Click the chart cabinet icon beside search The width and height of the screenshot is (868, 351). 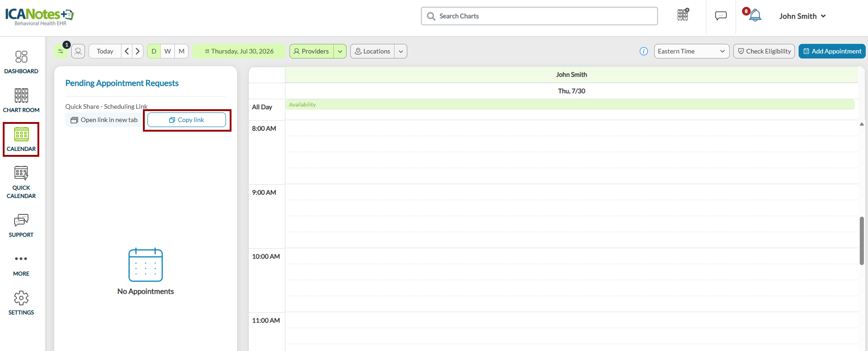coord(683,15)
